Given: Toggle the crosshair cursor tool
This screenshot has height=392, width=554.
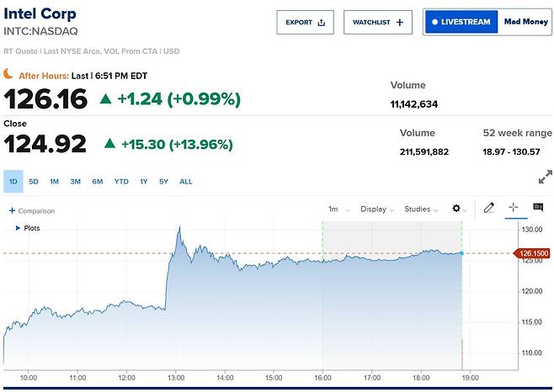Looking at the screenshot, I should point(514,207).
